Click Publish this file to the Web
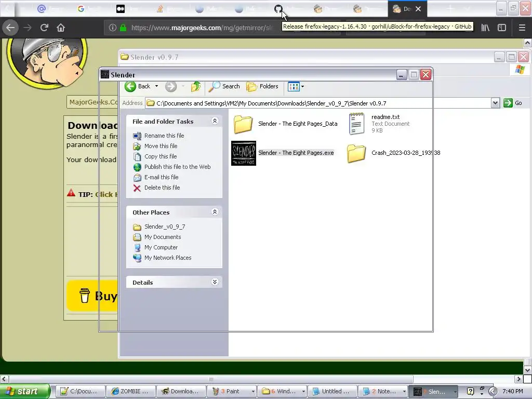The height and width of the screenshot is (399, 532). pyautogui.click(x=178, y=167)
